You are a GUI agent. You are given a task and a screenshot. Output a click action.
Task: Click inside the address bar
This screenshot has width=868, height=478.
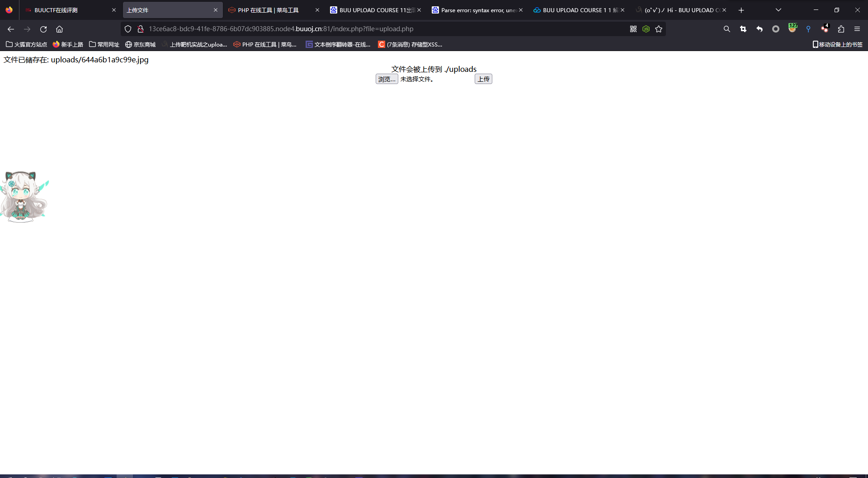316,29
